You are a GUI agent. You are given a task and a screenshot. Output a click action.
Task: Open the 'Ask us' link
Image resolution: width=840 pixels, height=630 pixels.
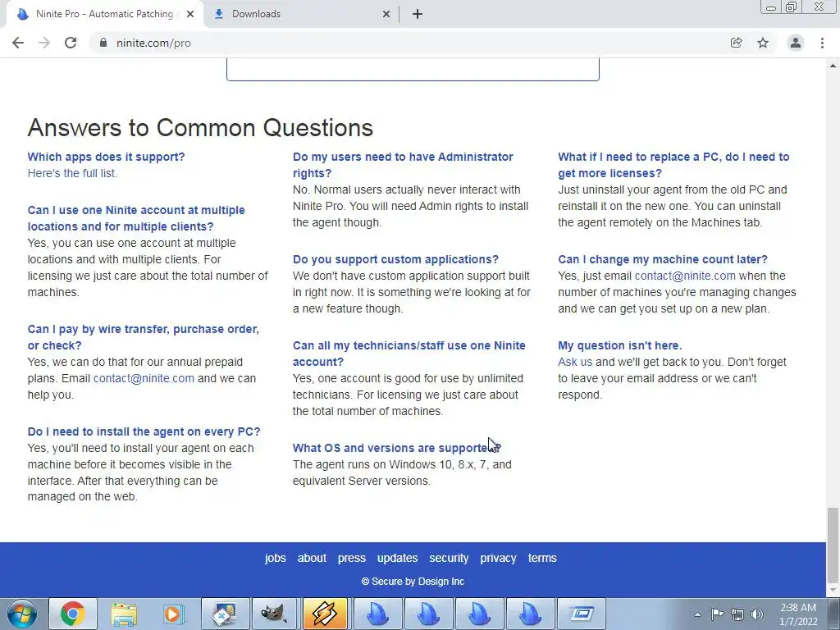click(x=575, y=362)
